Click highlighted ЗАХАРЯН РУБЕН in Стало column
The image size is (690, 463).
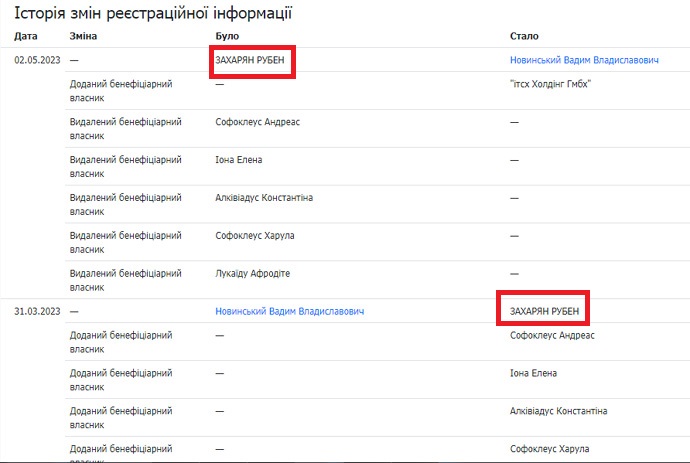545,311
